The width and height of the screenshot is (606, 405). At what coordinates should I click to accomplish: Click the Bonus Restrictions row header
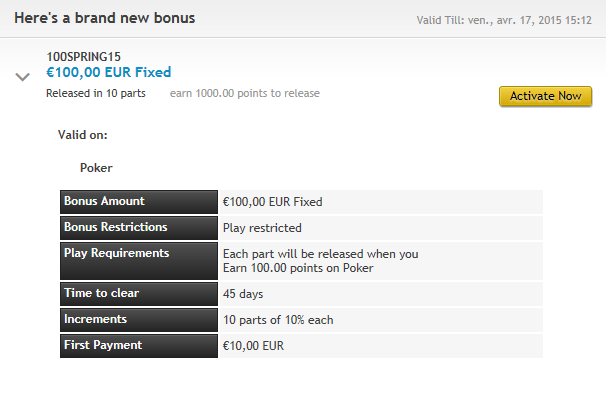[138, 228]
